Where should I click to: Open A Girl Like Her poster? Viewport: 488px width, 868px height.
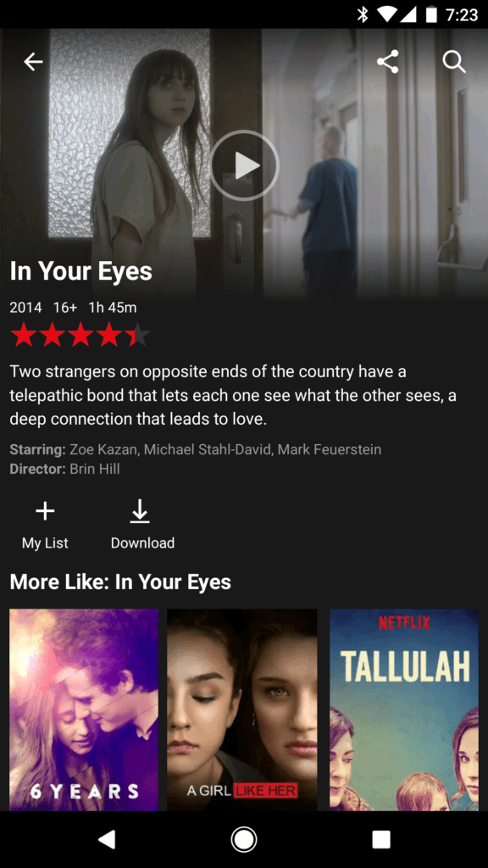242,709
